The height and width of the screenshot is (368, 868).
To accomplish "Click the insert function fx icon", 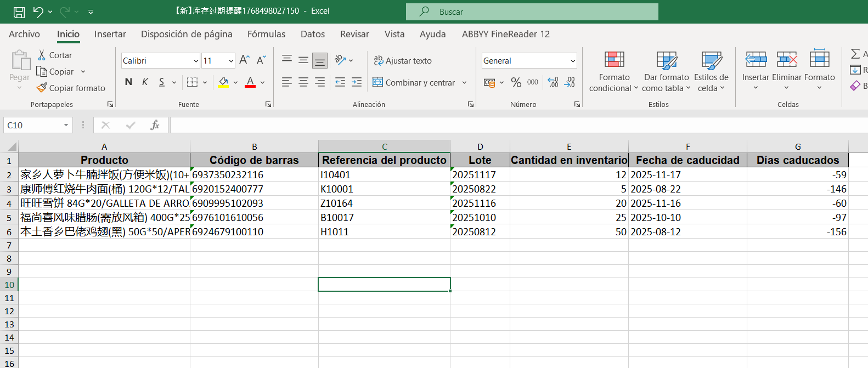I will click(x=155, y=125).
